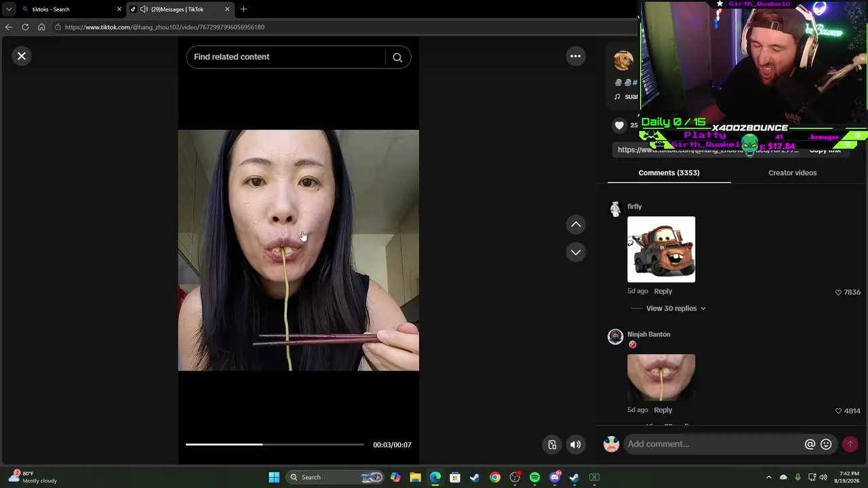868x488 pixels.
Task: Post the comment with red arrow button
Action: click(x=850, y=444)
